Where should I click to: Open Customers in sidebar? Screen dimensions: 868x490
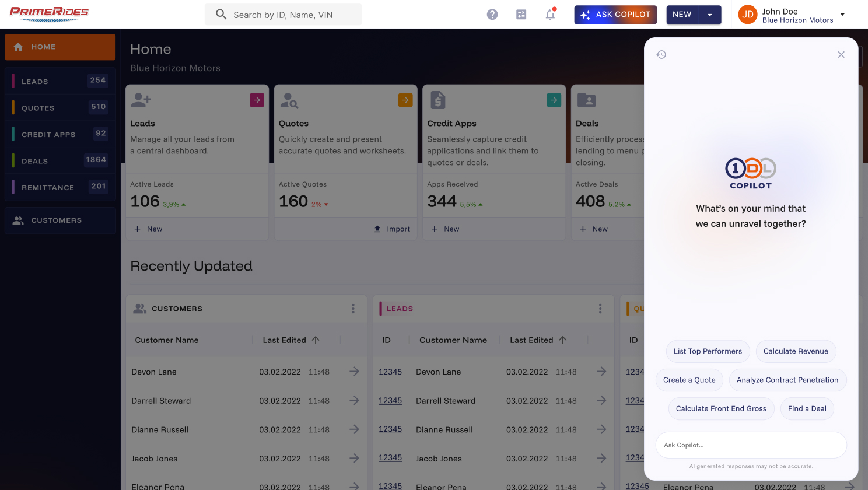pos(60,220)
